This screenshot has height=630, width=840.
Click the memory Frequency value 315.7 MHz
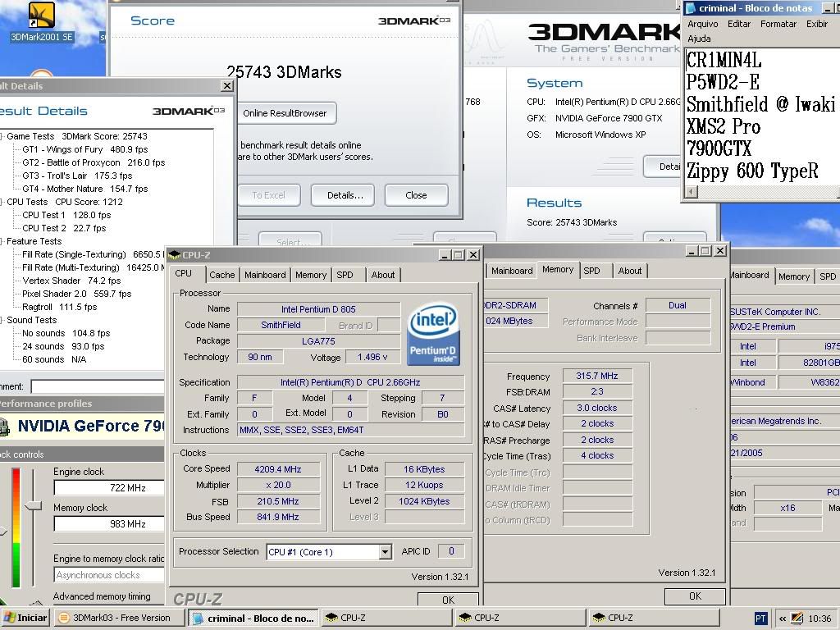point(597,376)
